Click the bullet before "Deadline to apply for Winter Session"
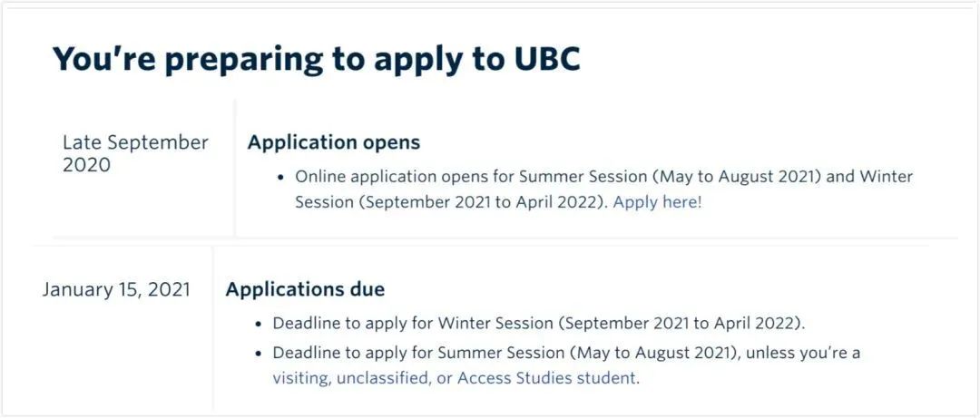Viewport: 980px width, 418px height. [260, 325]
